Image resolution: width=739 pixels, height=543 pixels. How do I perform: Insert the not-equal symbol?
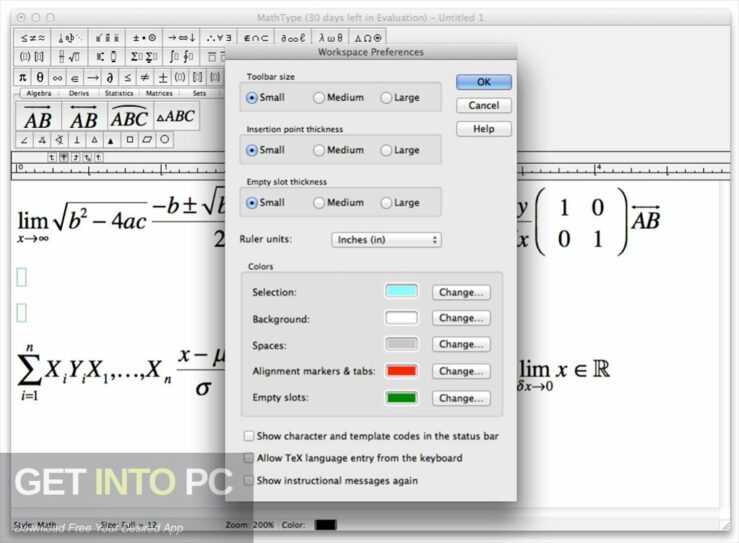click(x=145, y=77)
